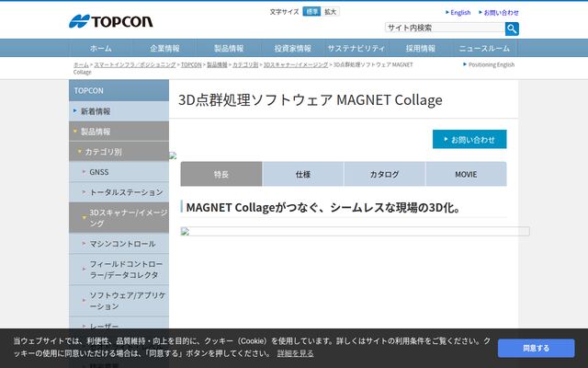588x368 pixels.
Task: Click カテゴリ別 breadcrumb link
Action: (x=245, y=64)
